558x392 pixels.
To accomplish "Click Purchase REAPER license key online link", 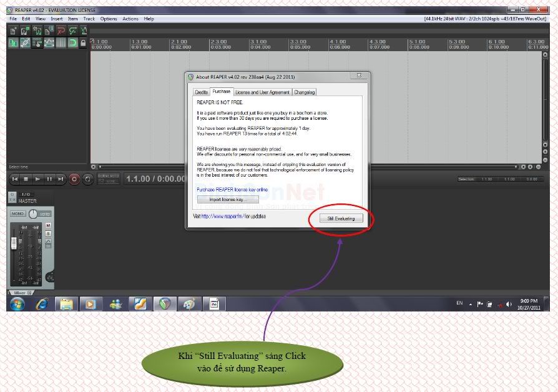I will 232,189.
